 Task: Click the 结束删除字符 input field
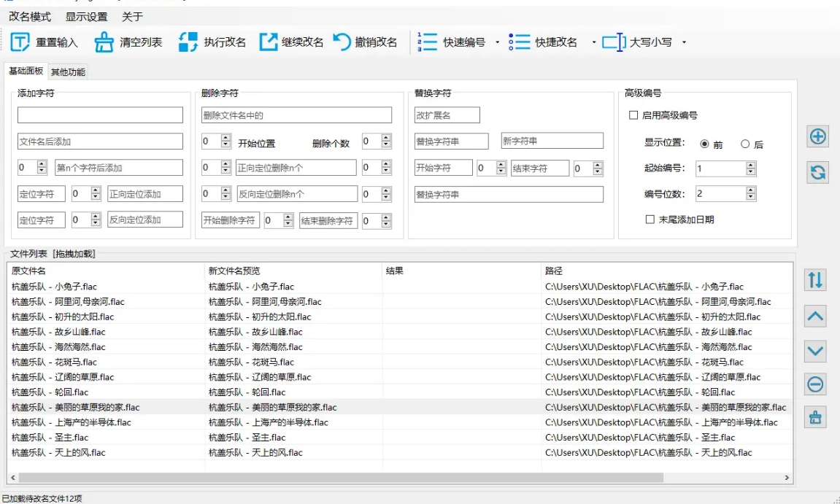click(x=328, y=220)
